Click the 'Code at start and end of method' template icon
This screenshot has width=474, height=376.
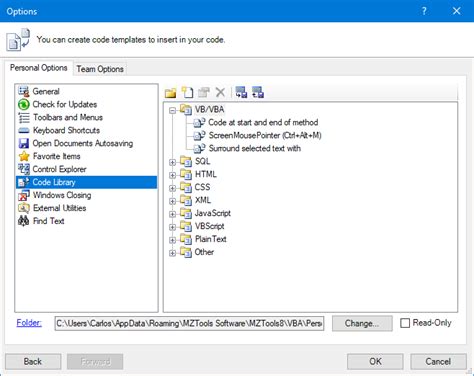point(199,122)
